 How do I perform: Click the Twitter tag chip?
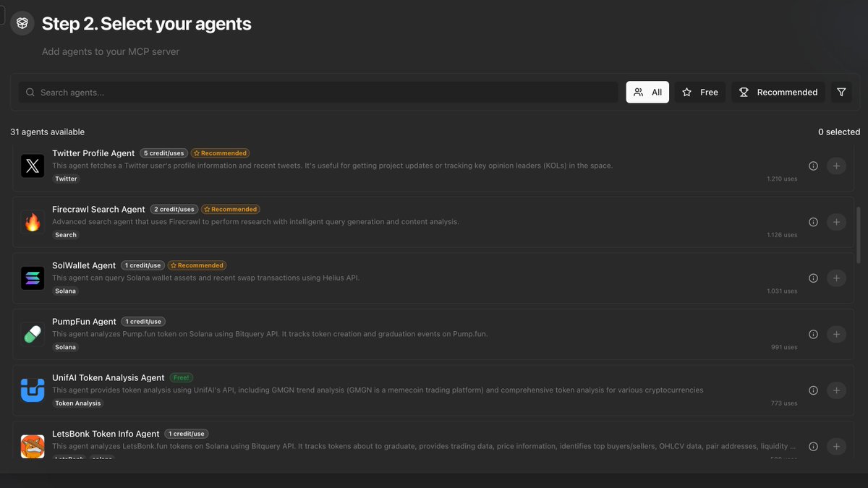(66, 179)
